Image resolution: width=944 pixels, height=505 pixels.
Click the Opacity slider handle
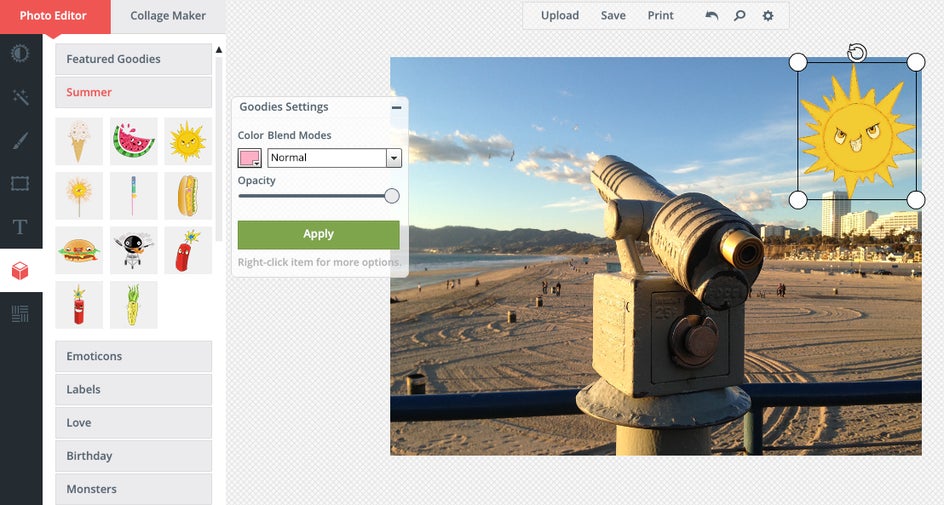(392, 196)
